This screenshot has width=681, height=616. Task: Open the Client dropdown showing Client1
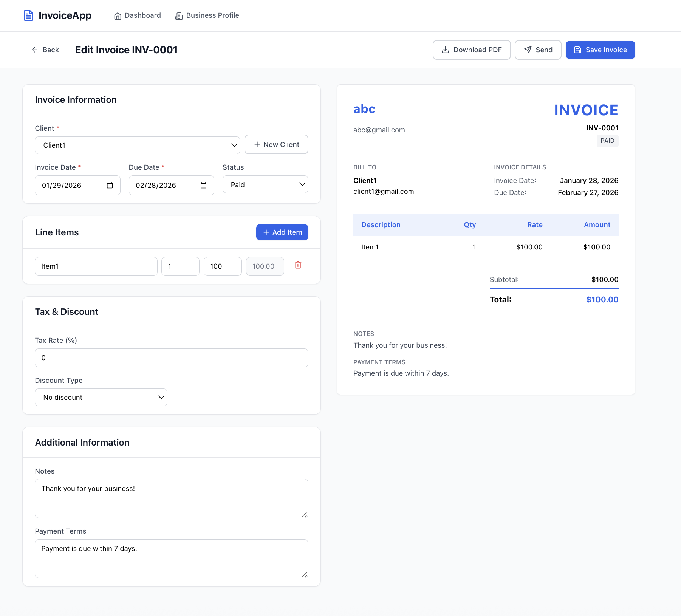138,145
